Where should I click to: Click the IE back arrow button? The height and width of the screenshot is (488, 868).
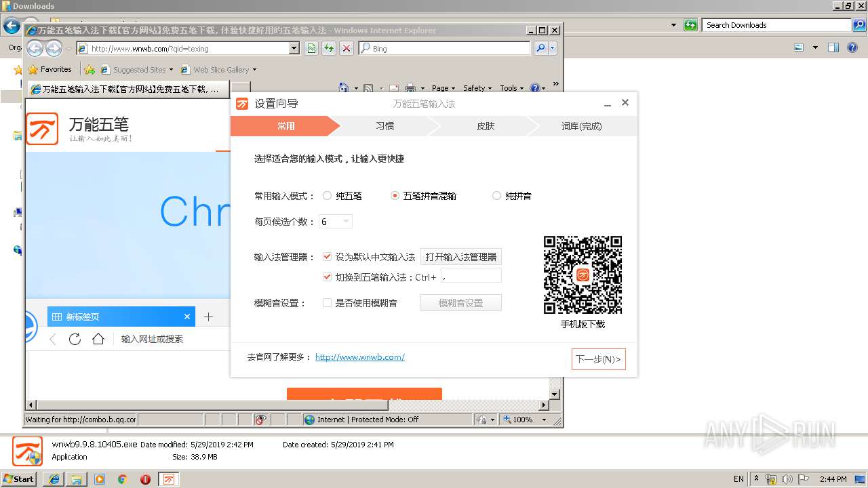(x=35, y=48)
